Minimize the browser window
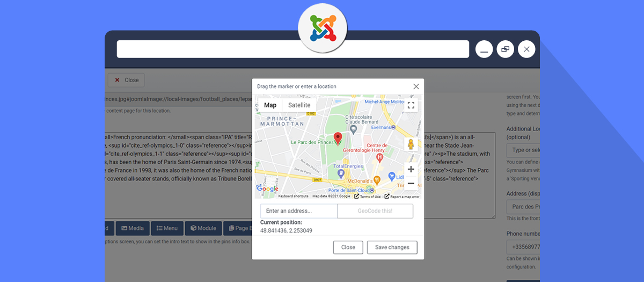The image size is (644, 282). pos(484,49)
